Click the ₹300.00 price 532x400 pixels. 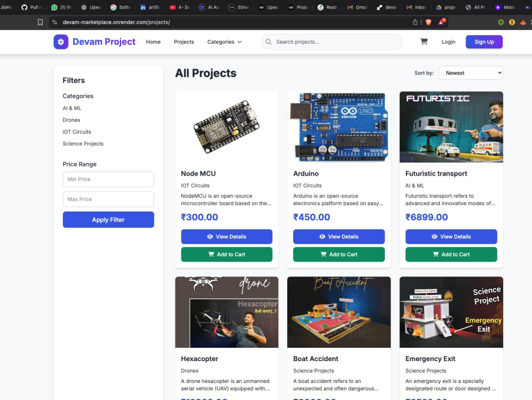(199, 217)
